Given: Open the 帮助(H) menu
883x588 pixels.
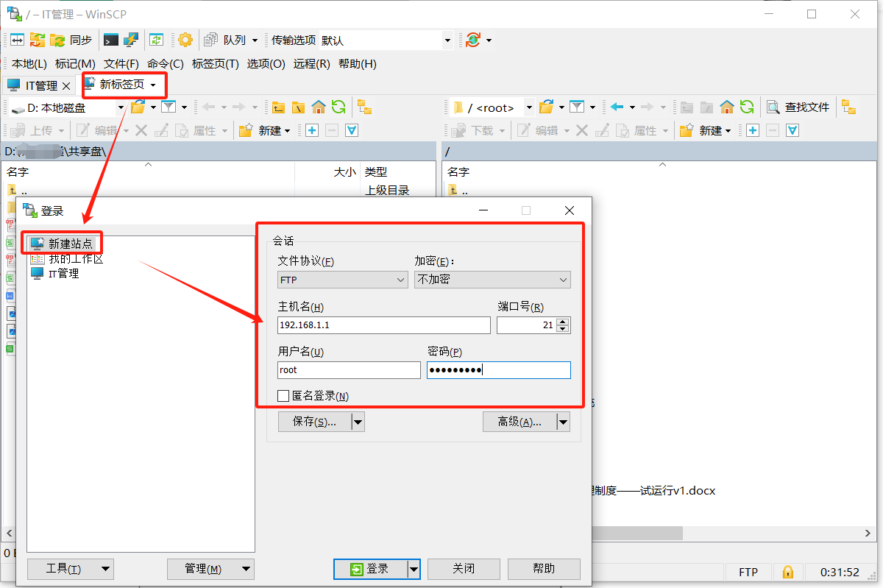Looking at the screenshot, I should tap(358, 64).
